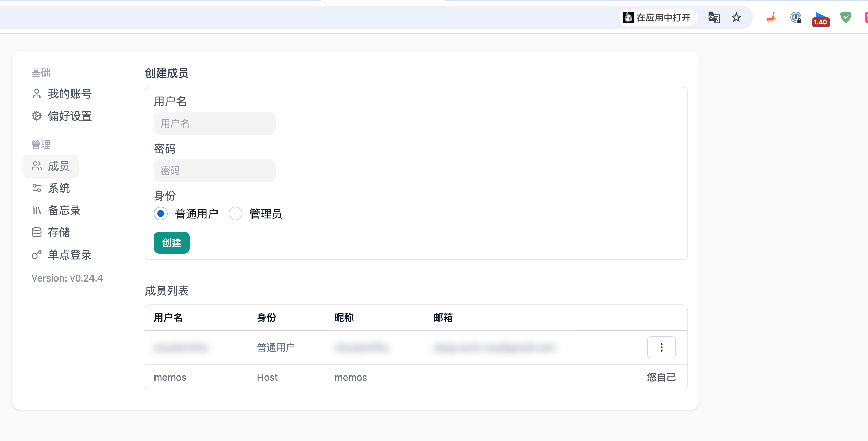Click the 在应用中打开 button
This screenshot has width=868, height=441.
(657, 17)
